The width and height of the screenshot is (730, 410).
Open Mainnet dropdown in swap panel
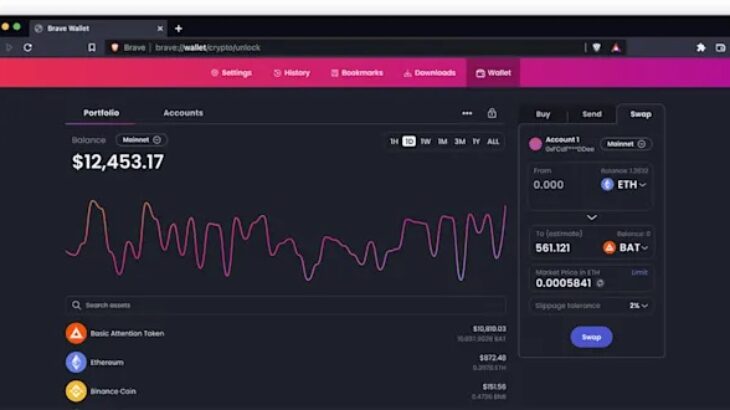point(626,144)
